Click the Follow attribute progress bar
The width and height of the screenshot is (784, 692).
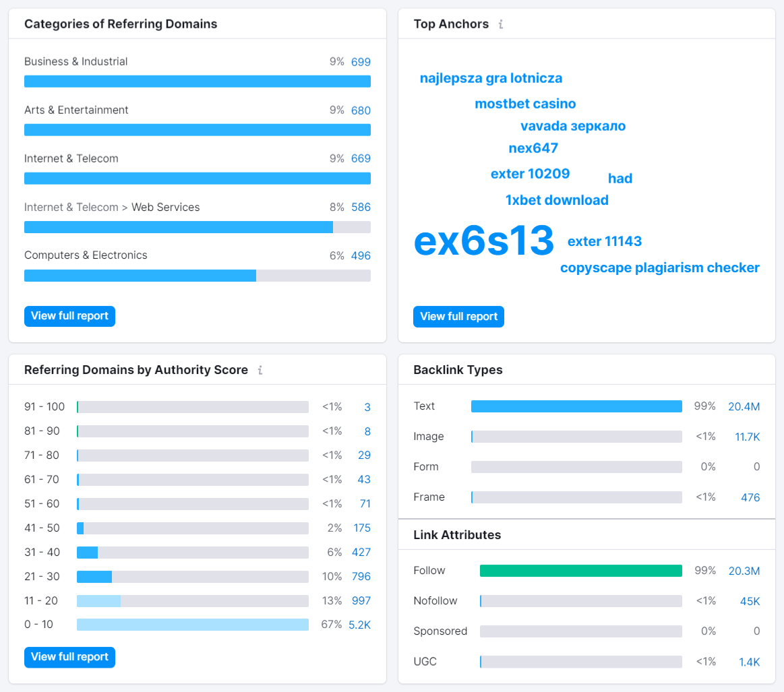coord(580,570)
